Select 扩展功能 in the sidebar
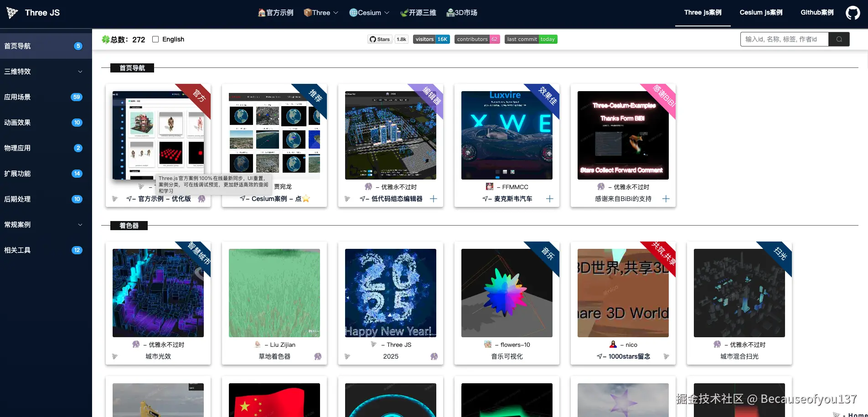Image resolution: width=868 pixels, height=417 pixels. (46, 174)
